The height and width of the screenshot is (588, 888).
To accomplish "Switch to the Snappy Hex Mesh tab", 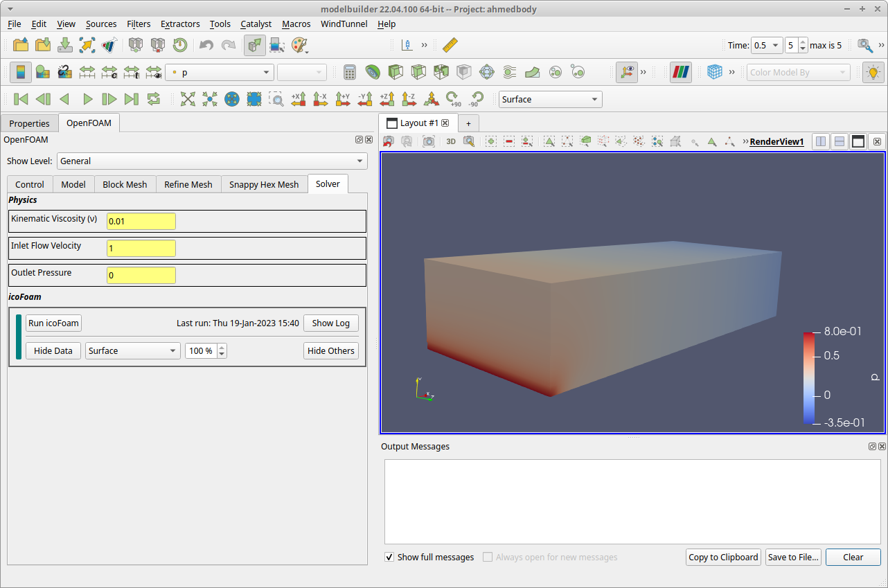I will click(264, 184).
